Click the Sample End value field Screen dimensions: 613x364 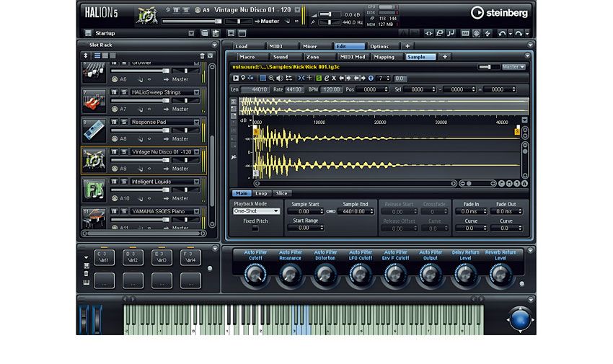pyautogui.click(x=356, y=211)
